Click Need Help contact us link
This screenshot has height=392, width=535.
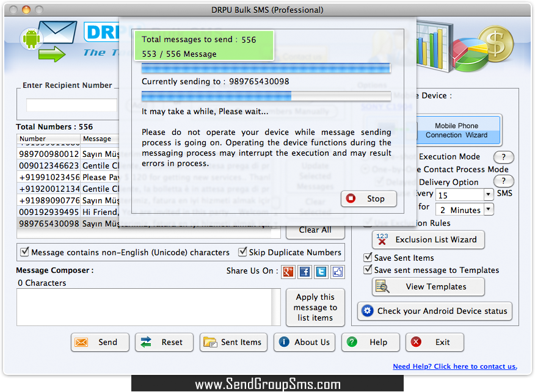click(455, 366)
